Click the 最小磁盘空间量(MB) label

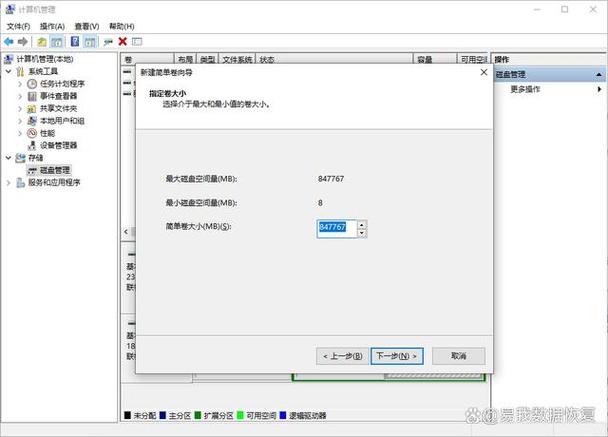(x=201, y=203)
